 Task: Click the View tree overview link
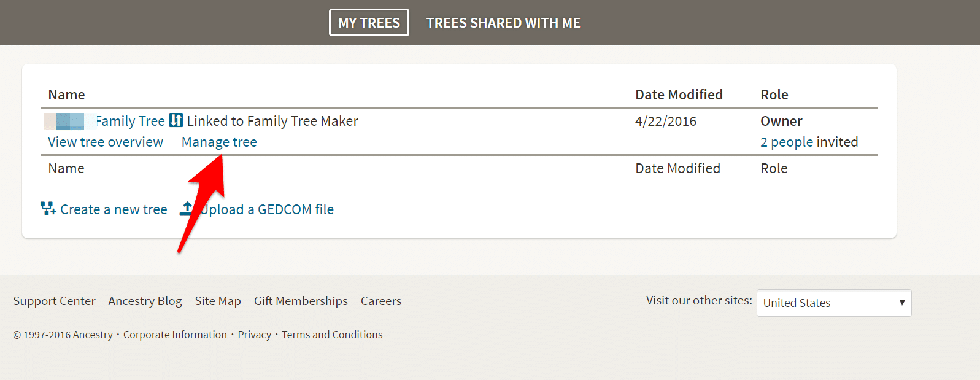106,142
